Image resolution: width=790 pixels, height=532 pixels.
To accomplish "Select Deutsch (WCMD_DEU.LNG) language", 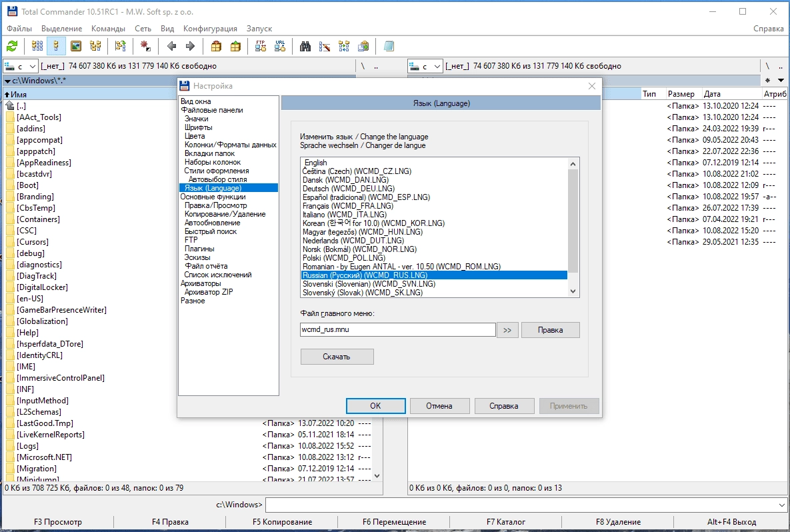I will click(434, 189).
